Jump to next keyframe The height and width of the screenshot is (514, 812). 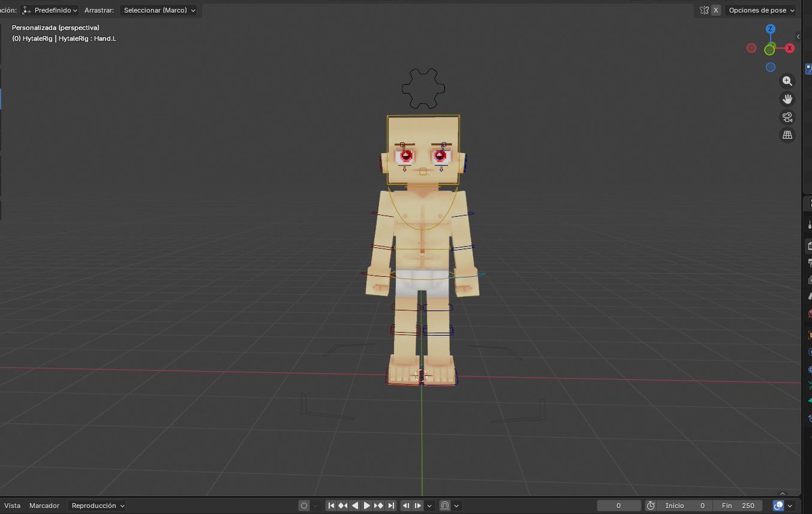tap(378, 505)
